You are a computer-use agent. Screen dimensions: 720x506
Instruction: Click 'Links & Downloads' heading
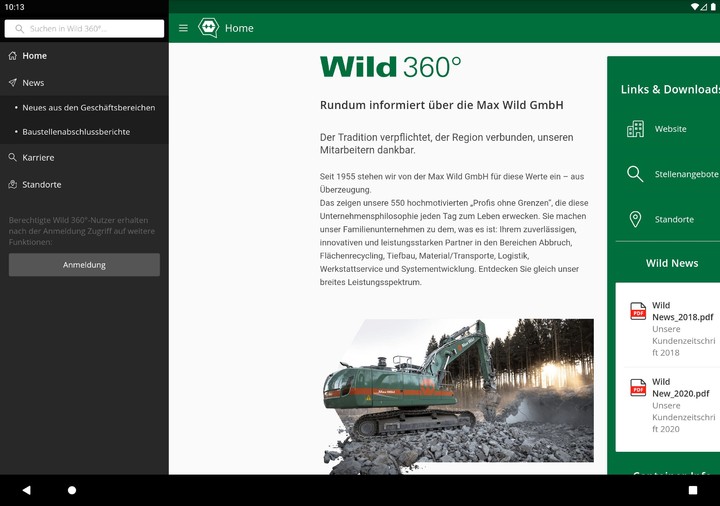[670, 89]
